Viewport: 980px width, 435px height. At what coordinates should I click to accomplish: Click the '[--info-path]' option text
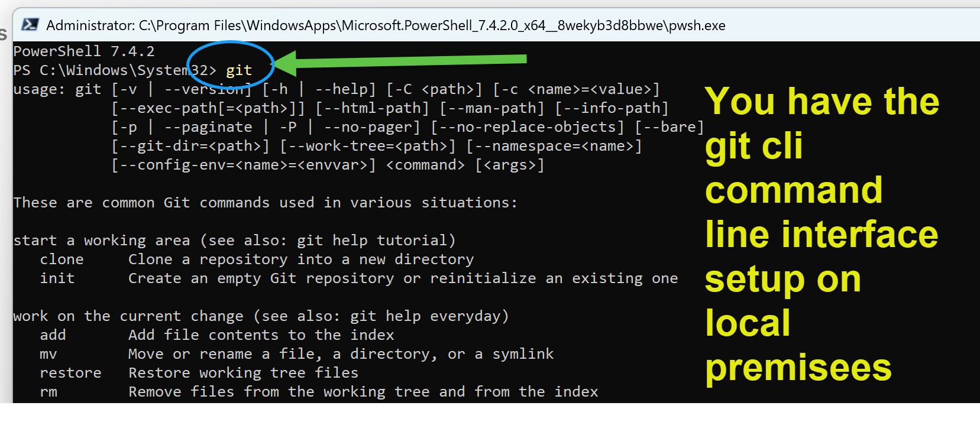[612, 108]
